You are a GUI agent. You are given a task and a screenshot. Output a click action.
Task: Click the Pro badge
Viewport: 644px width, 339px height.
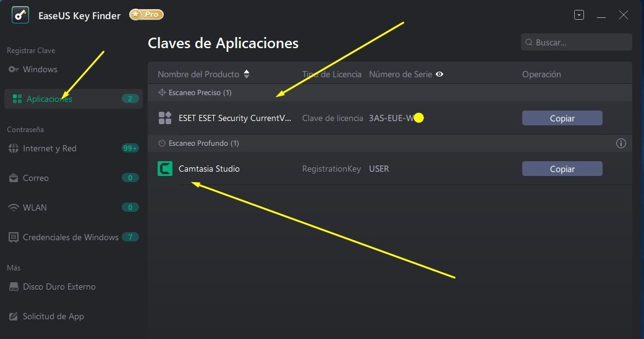[146, 15]
